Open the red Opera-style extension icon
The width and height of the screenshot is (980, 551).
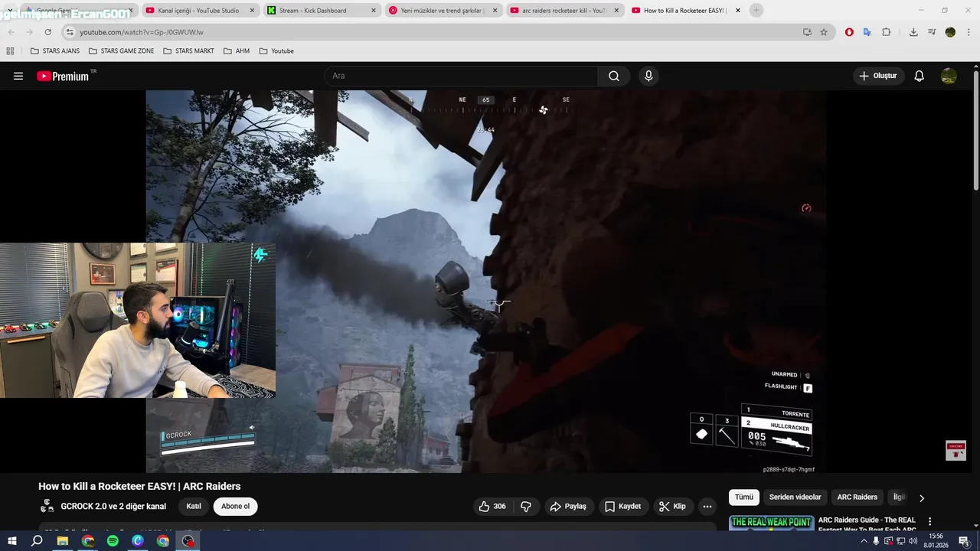point(849,32)
